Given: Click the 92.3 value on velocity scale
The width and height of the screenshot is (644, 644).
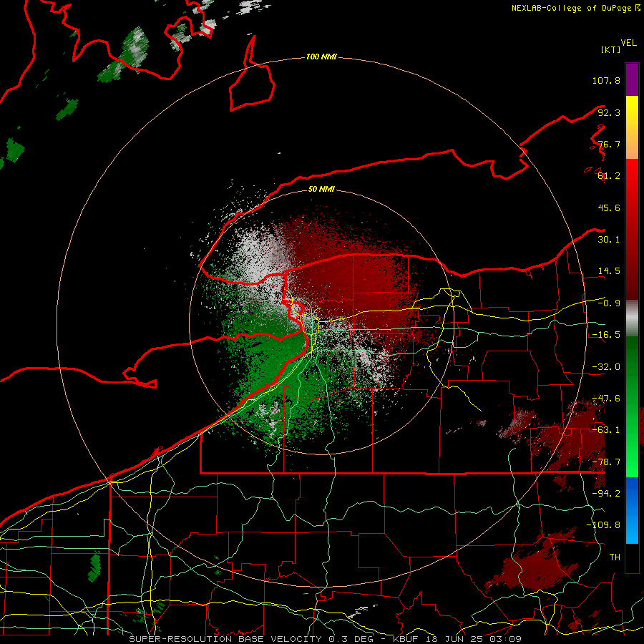Looking at the screenshot, I should pos(609,112).
